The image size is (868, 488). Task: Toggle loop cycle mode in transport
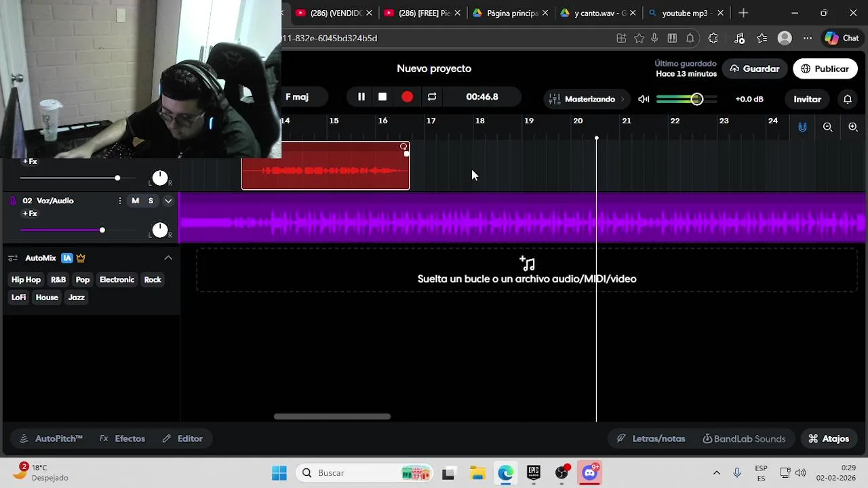[432, 97]
